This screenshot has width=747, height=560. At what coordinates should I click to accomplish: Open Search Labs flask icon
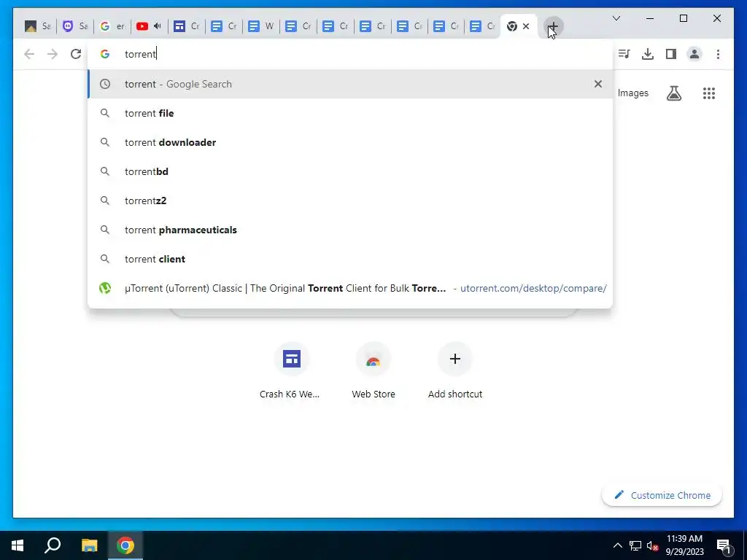[673, 93]
